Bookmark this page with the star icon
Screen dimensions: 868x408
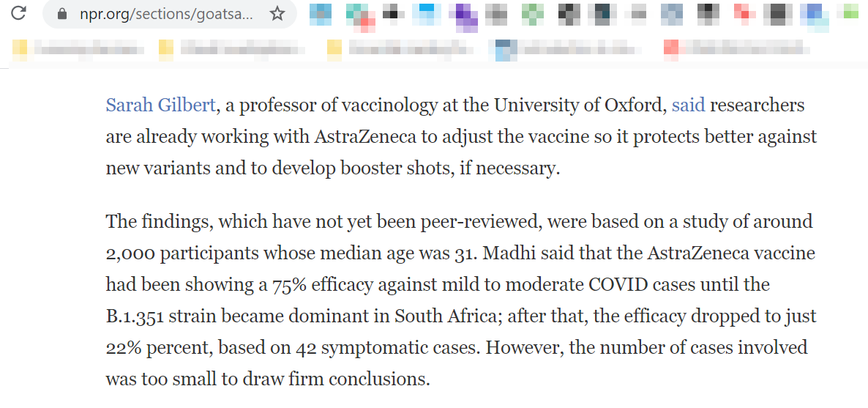coord(277,14)
